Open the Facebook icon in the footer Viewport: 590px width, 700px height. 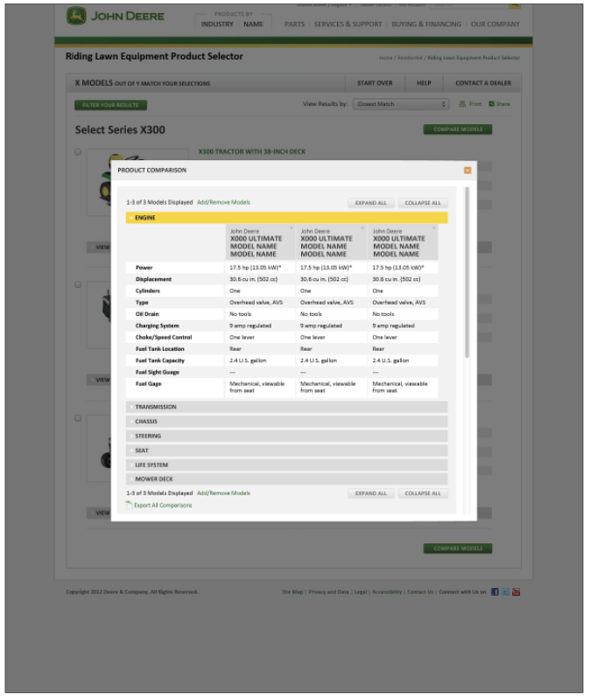495,592
